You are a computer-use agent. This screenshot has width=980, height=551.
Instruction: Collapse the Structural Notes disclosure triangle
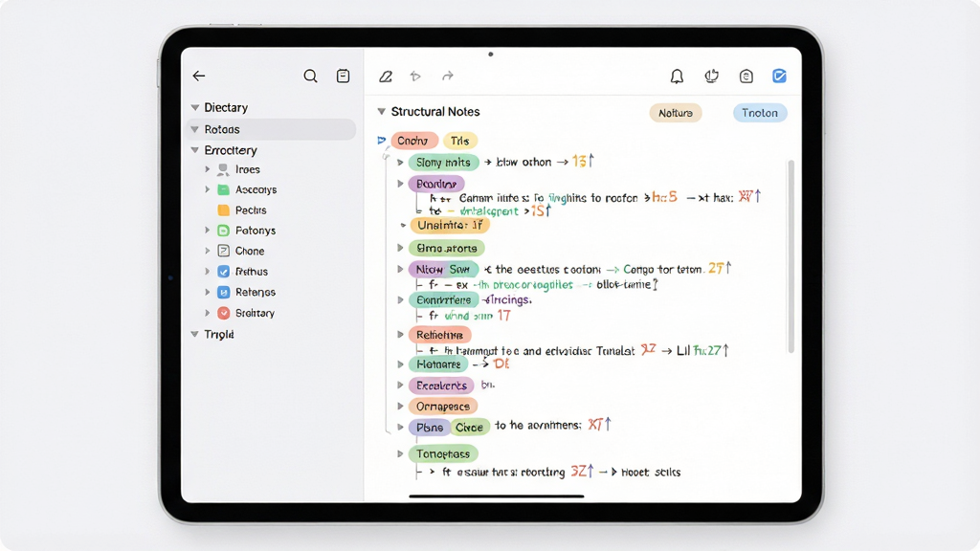tap(381, 112)
